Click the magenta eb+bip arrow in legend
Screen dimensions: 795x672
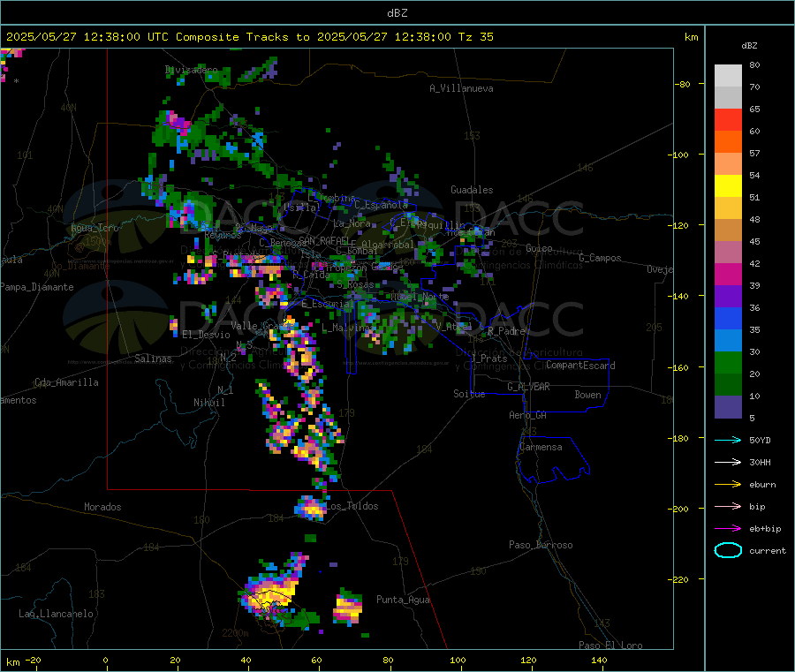[728, 528]
